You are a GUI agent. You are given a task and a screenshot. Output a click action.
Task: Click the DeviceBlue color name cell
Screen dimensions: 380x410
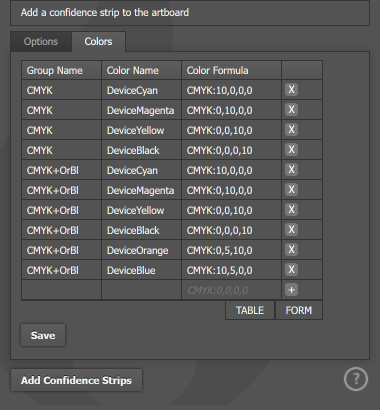click(x=141, y=270)
